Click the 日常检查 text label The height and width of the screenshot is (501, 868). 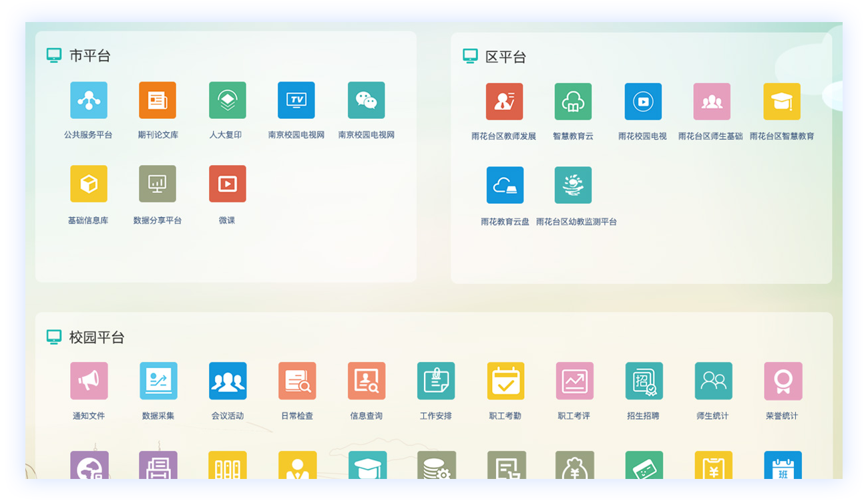[297, 416]
